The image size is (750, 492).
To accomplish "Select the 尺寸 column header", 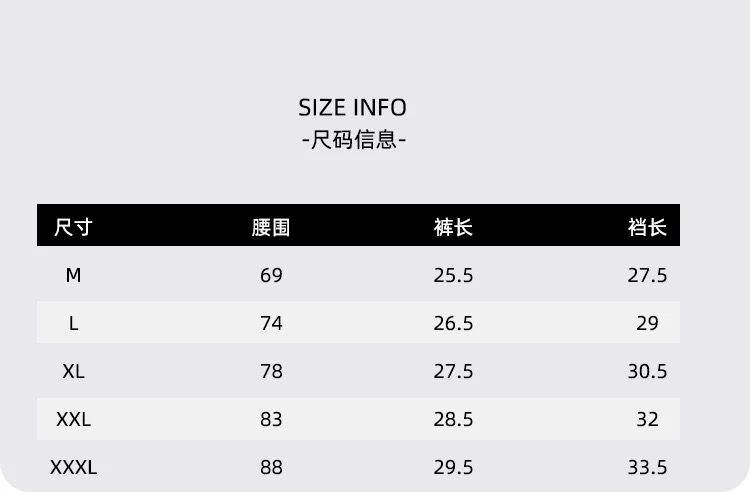I will pos(73,227).
